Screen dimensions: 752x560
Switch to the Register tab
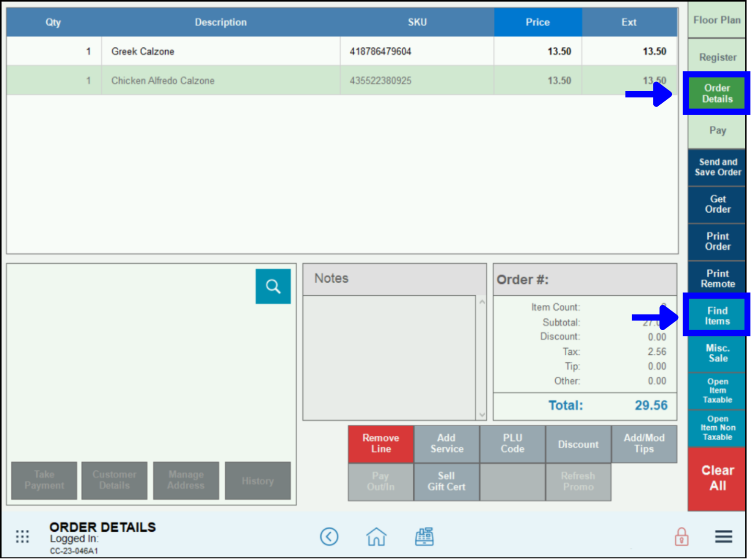(717, 57)
